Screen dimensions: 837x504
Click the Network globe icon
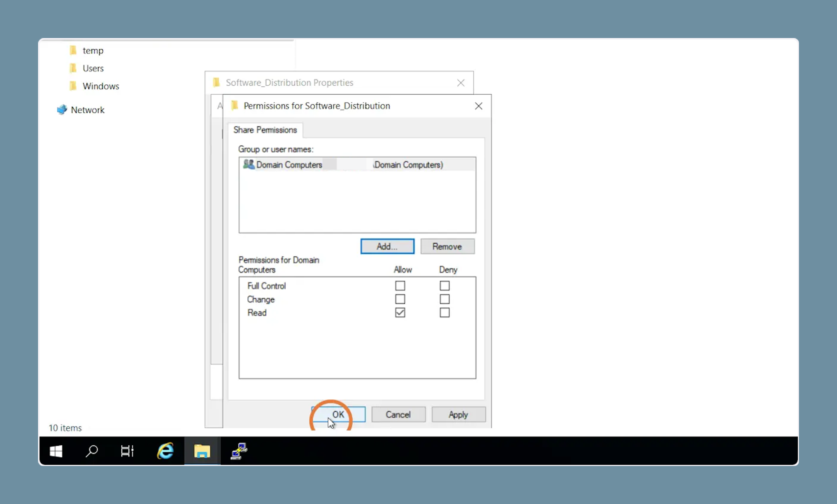click(62, 110)
